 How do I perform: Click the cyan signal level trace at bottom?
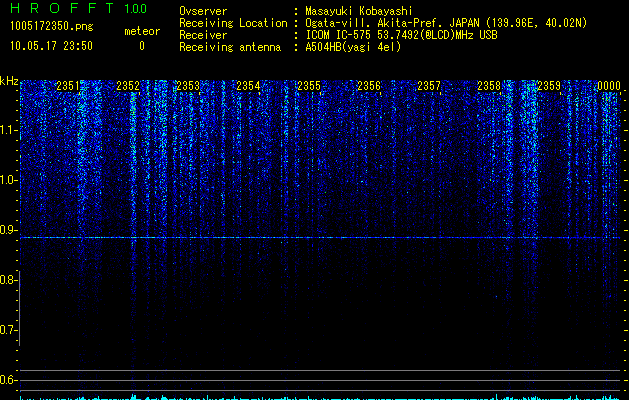pos(320,397)
